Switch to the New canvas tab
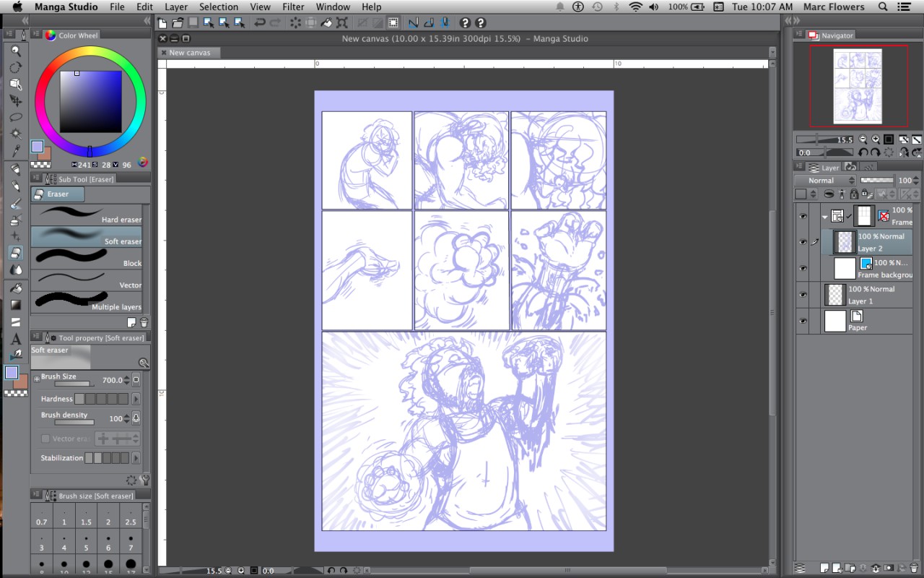The image size is (924, 578). (189, 53)
